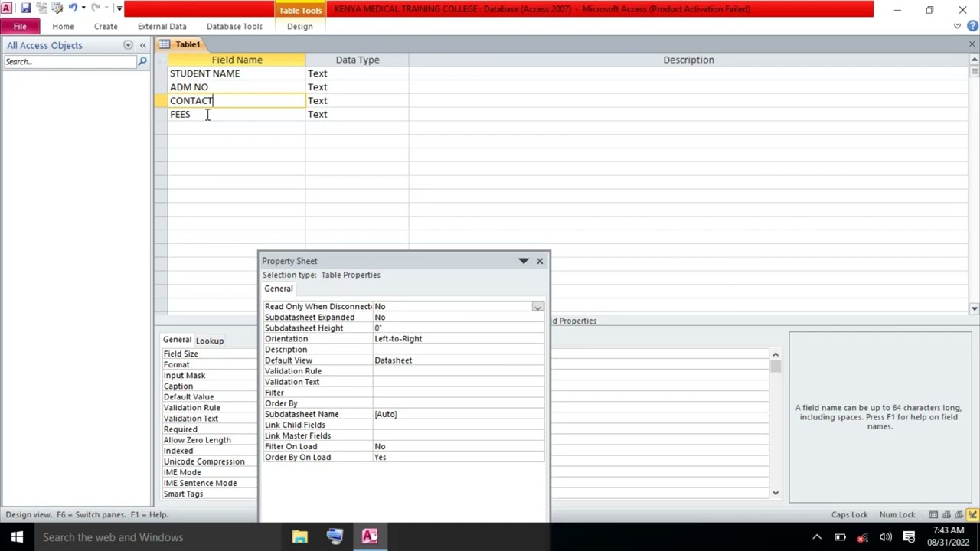The height and width of the screenshot is (551, 980).
Task: Click the Access application icon in title bar
Action: (6, 8)
